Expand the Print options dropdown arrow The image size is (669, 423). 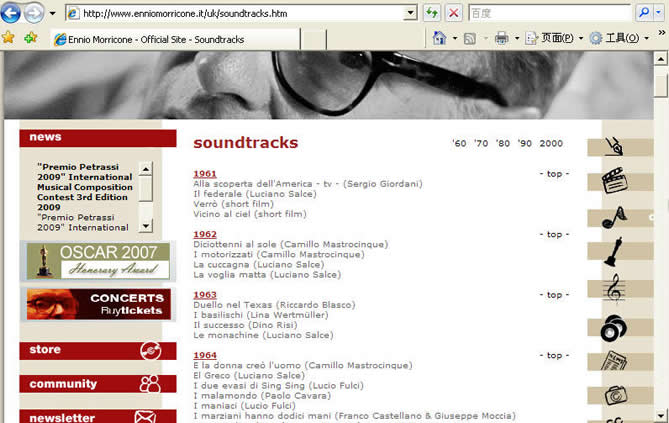point(517,38)
